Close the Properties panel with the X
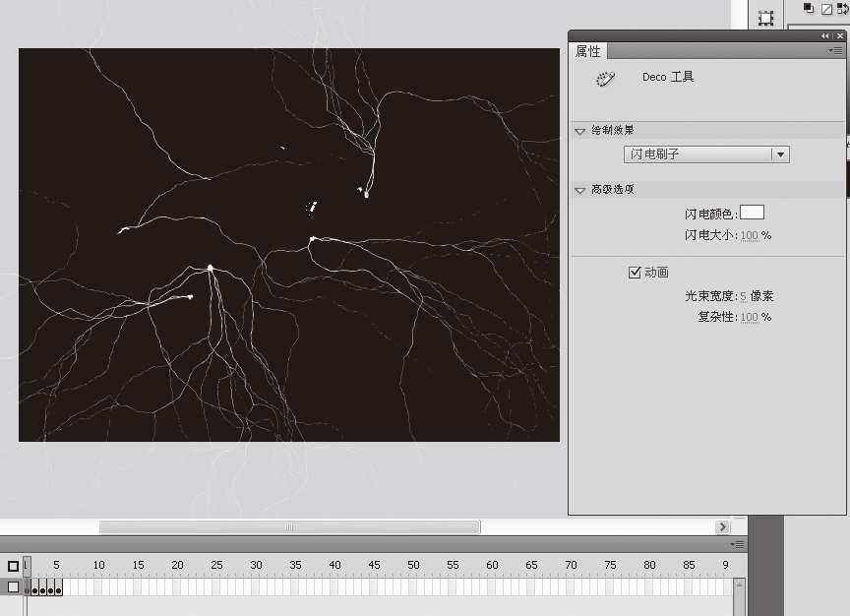Viewport: 850px width, 616px height. 840,35
